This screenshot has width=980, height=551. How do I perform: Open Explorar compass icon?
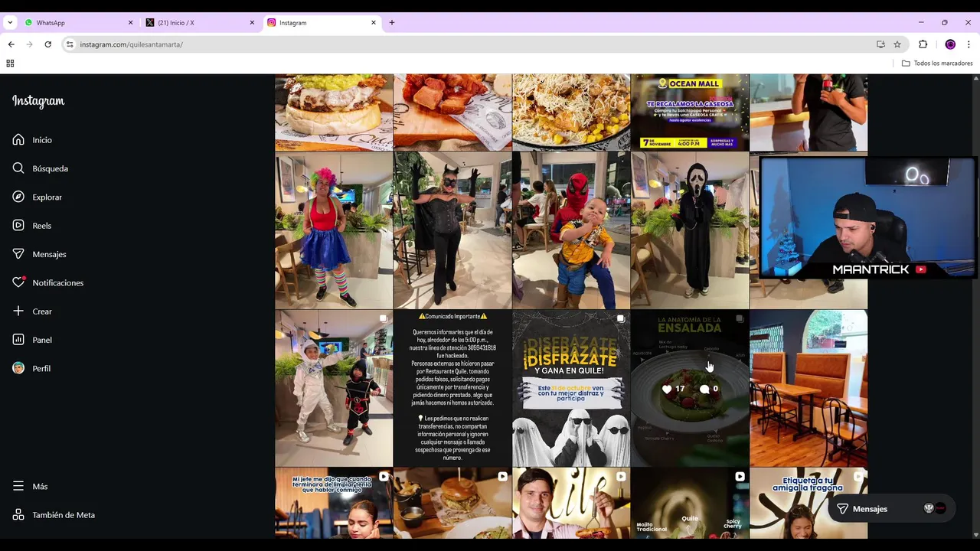18,197
